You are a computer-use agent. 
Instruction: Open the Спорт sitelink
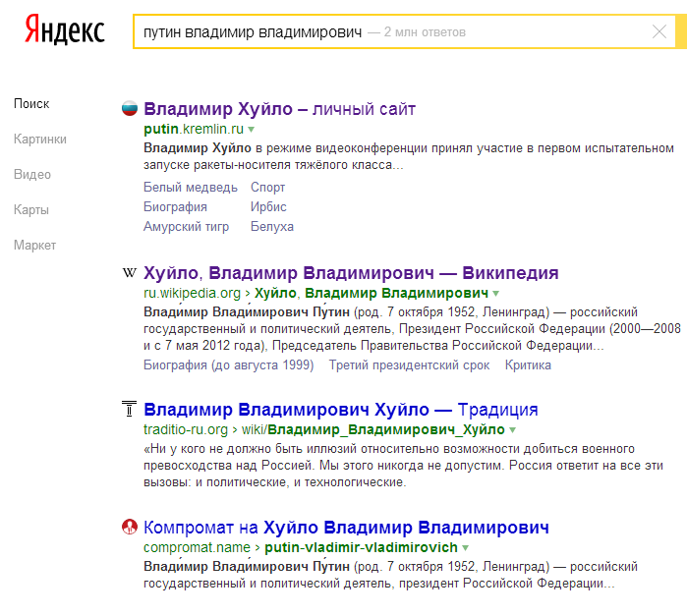click(267, 187)
